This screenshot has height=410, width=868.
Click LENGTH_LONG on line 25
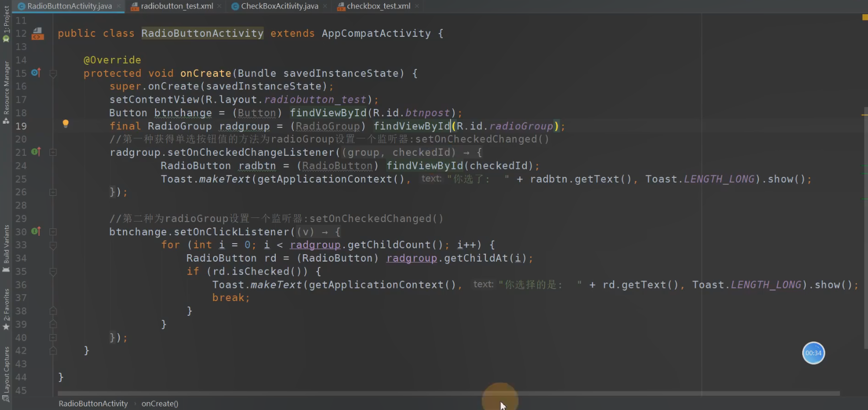pyautogui.click(x=719, y=179)
